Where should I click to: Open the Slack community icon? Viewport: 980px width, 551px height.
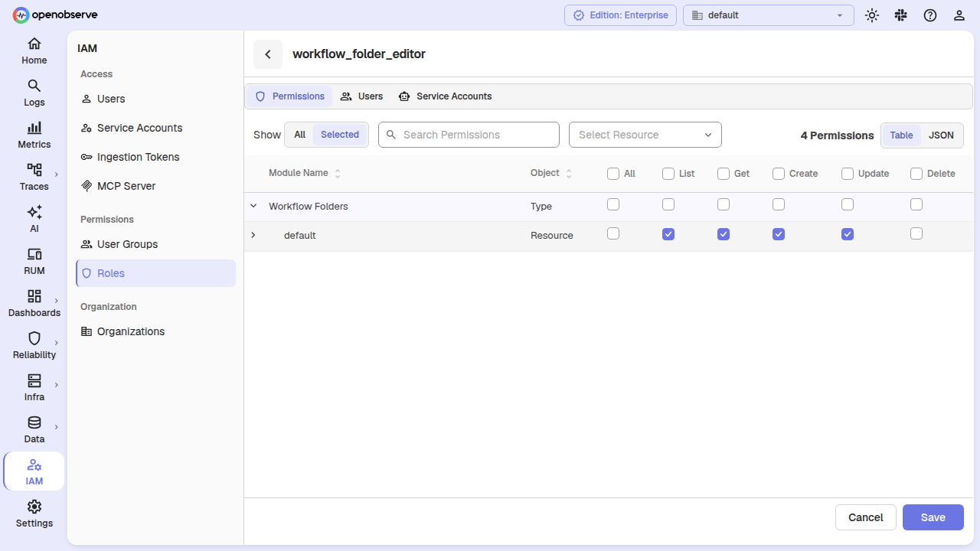901,15
